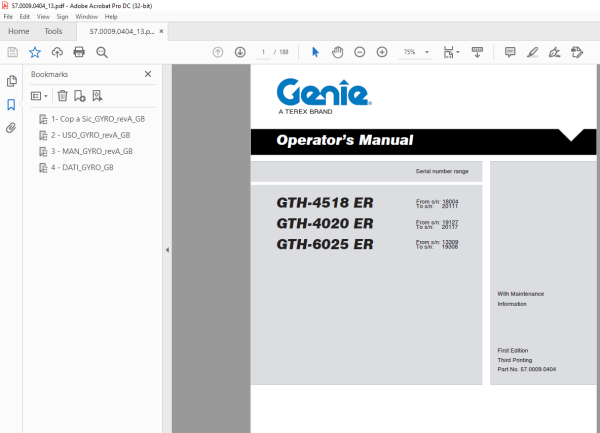The height and width of the screenshot is (433, 600).
Task: Zoom in with the plus circle icon
Action: tap(382, 52)
